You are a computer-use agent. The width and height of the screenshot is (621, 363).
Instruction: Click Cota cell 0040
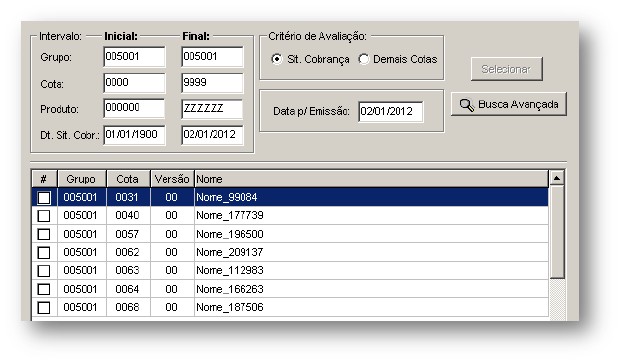click(128, 215)
